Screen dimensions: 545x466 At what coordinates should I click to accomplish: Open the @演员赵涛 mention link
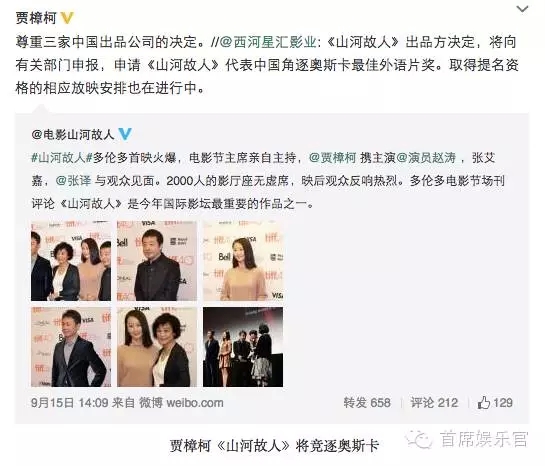pos(426,158)
